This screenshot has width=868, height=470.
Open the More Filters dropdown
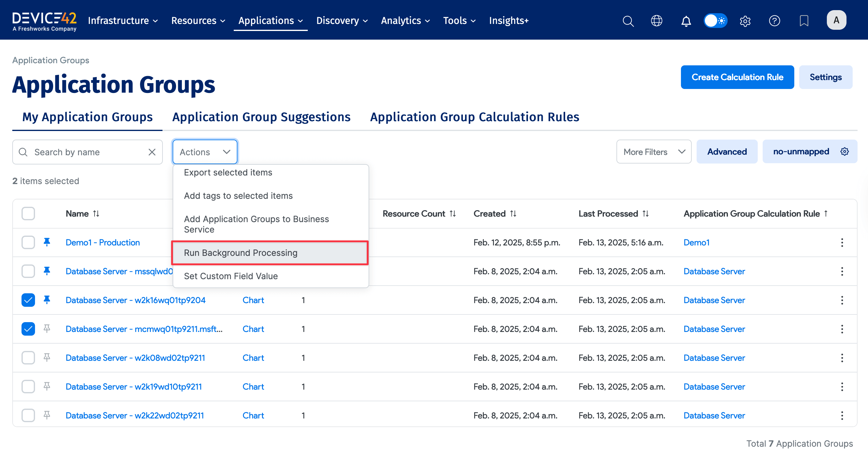[x=654, y=152]
